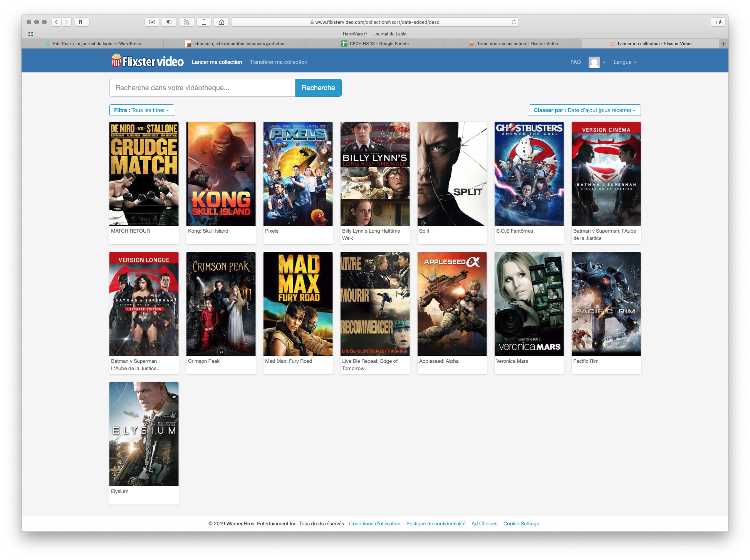
Task: Click the address bar URL field
Action: click(375, 22)
